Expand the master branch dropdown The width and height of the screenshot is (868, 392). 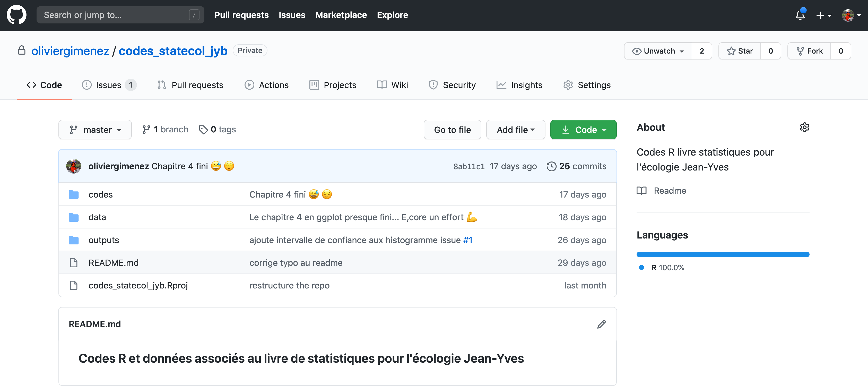(95, 130)
